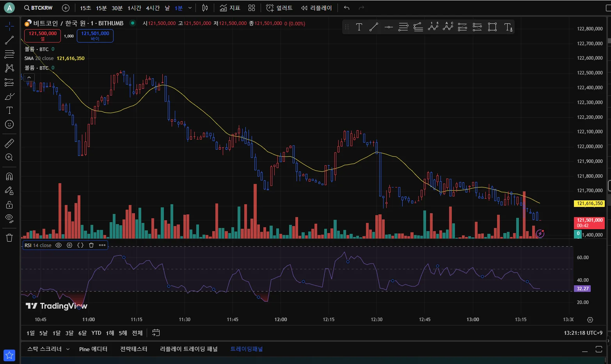
Task: Toggle lock all drawings icon
Action: coord(9,205)
